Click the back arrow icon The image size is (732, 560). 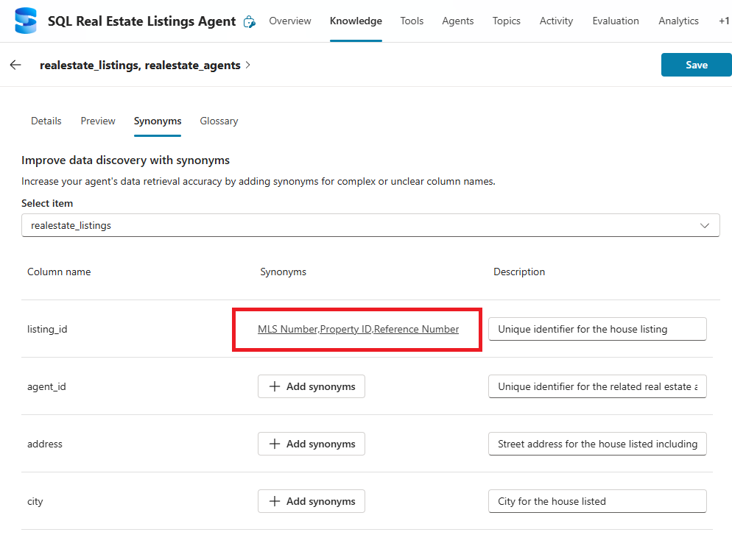tap(15, 65)
